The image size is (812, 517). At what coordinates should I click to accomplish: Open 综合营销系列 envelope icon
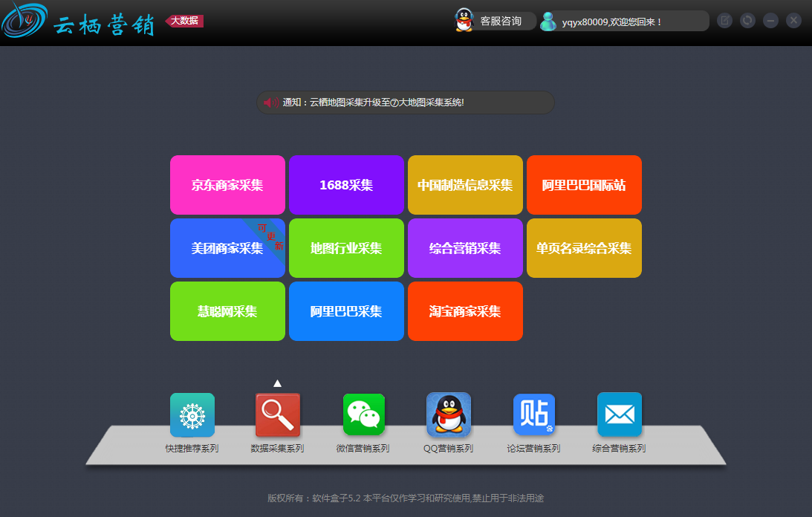click(x=620, y=414)
